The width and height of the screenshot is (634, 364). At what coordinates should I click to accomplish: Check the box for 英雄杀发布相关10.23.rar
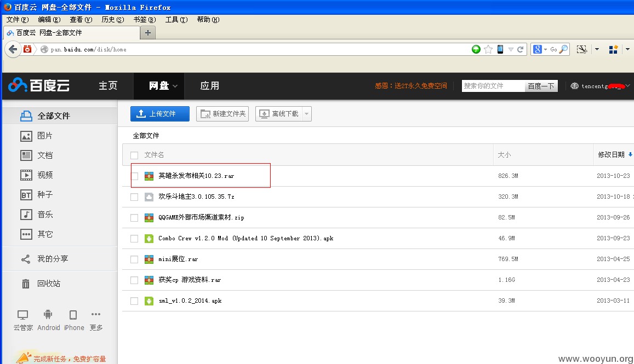(134, 176)
